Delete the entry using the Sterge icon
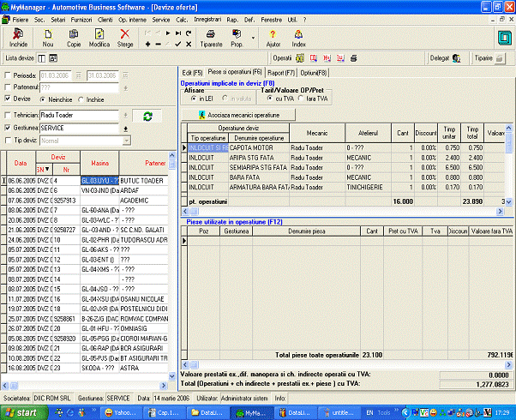 [125, 36]
